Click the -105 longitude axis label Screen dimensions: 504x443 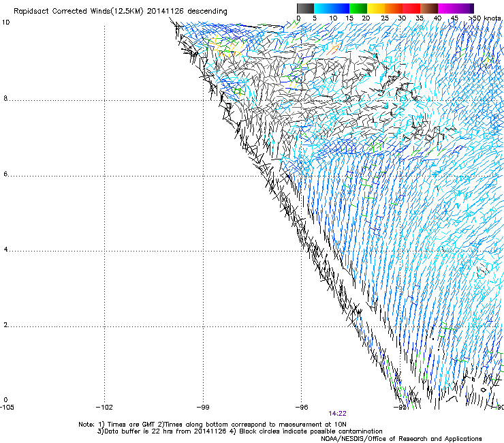click(7, 408)
